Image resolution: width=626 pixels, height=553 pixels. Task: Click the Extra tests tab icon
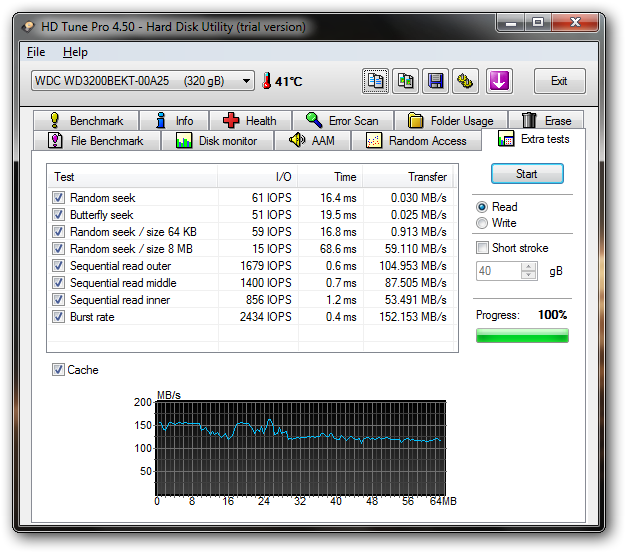(506, 139)
